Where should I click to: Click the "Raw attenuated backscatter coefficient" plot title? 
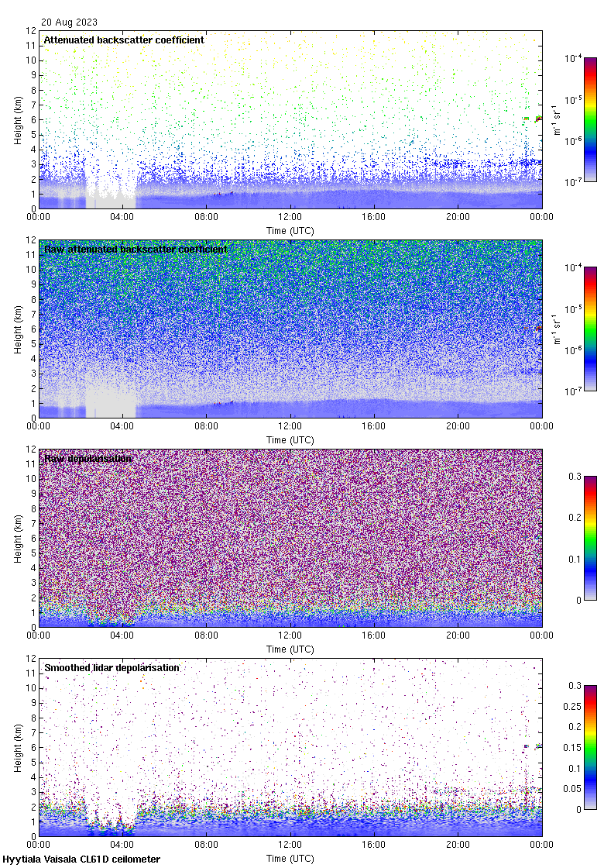tap(136, 249)
